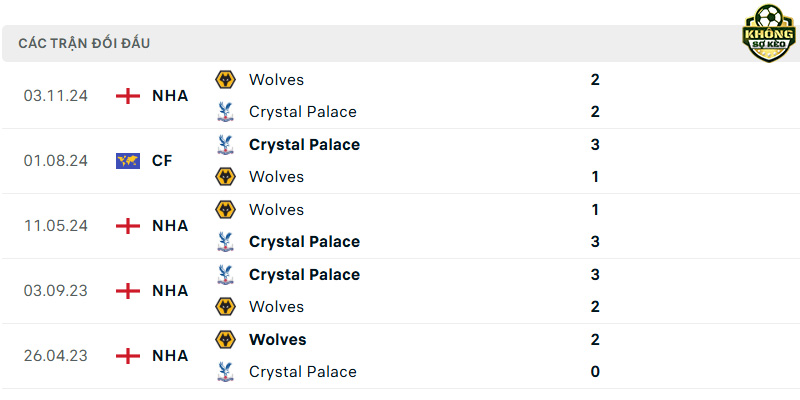
Task: Open the Các Trận Đối Đầu section header
Action: [84, 43]
